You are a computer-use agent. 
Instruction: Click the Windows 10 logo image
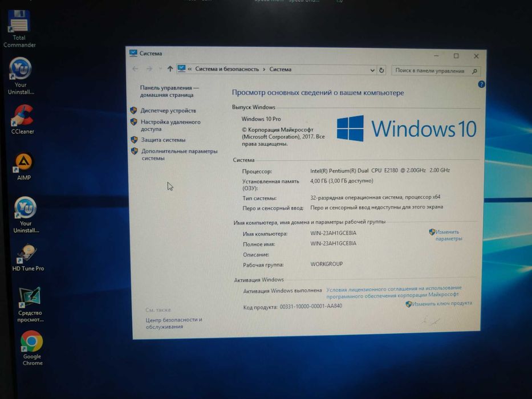(406, 129)
